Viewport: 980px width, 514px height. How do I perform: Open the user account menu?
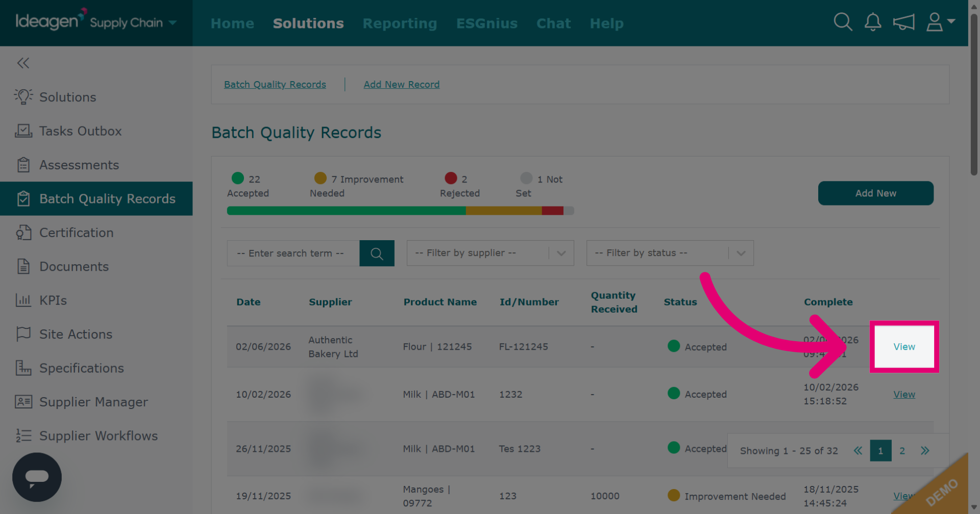coord(940,22)
